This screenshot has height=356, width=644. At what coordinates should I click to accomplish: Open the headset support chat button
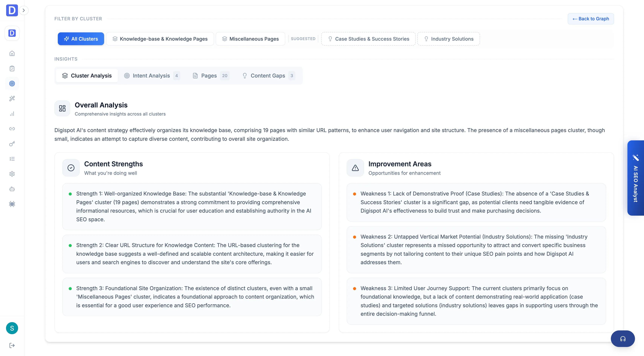tap(623, 339)
